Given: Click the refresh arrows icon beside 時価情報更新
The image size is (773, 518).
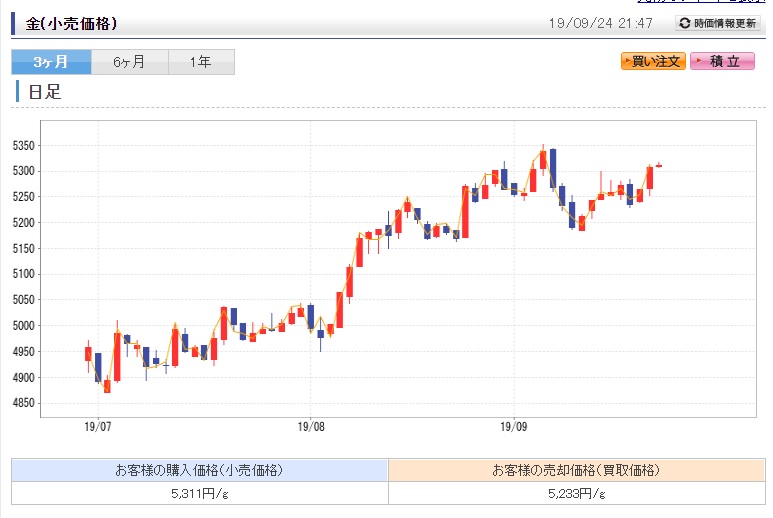Looking at the screenshot, I should click(685, 23).
